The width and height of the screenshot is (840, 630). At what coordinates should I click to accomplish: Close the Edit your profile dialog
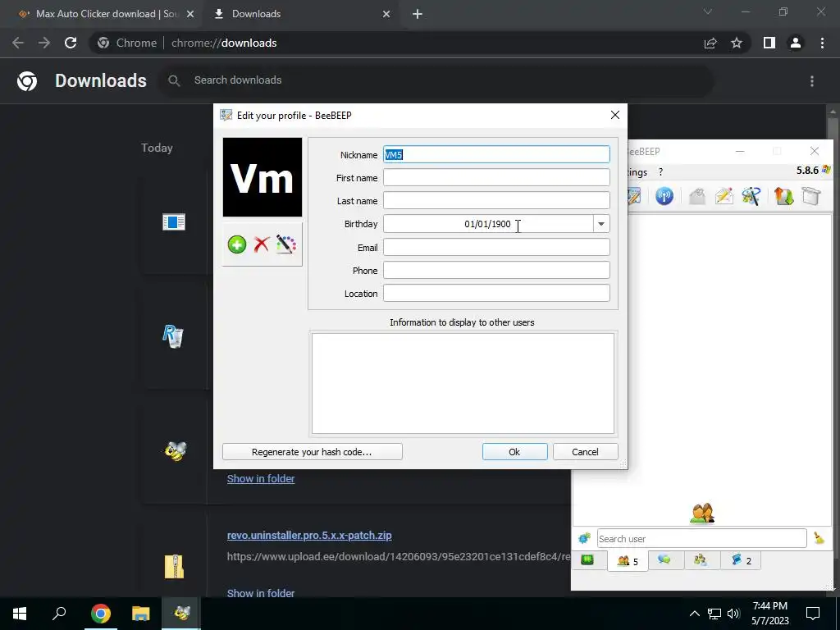(615, 115)
